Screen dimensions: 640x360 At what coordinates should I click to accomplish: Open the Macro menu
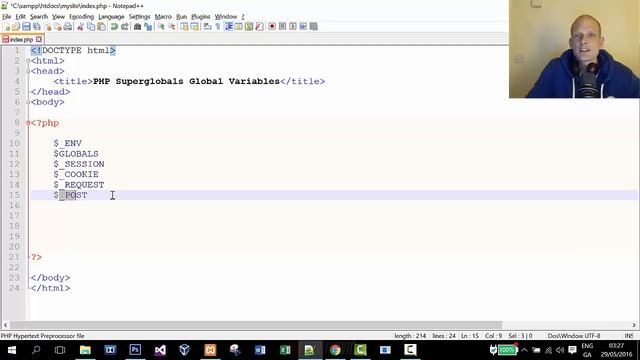(163, 17)
